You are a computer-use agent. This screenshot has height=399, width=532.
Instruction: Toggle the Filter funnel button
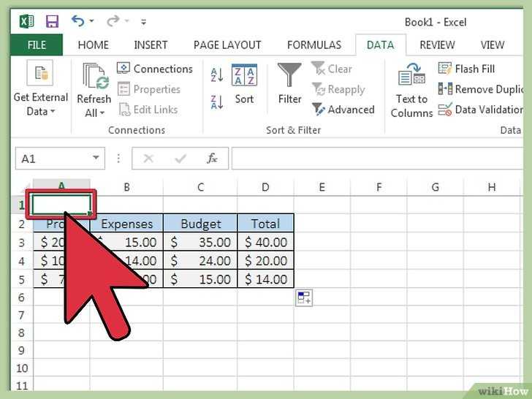tap(289, 83)
